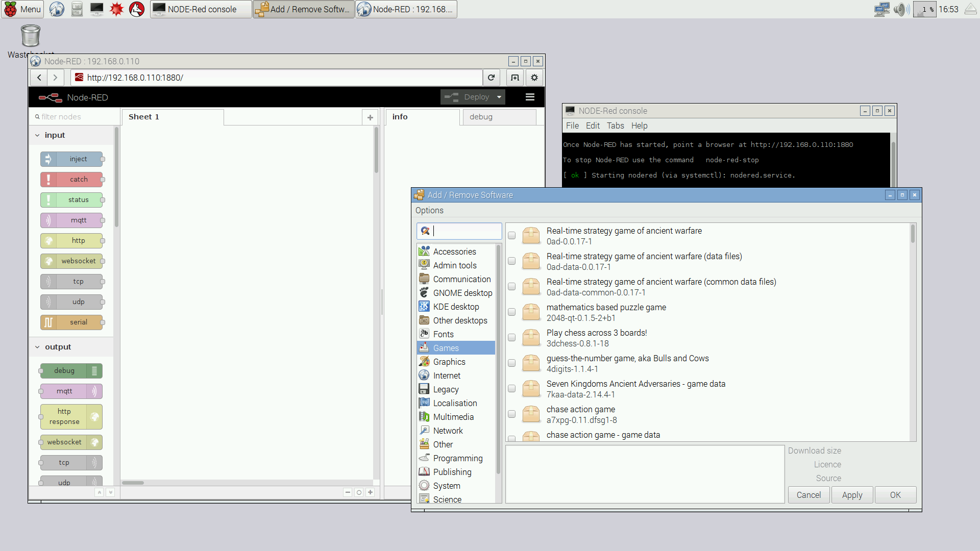This screenshot has height=551, width=980.
Task: Check the 2048-qt puzzle game checkbox
Action: [511, 312]
